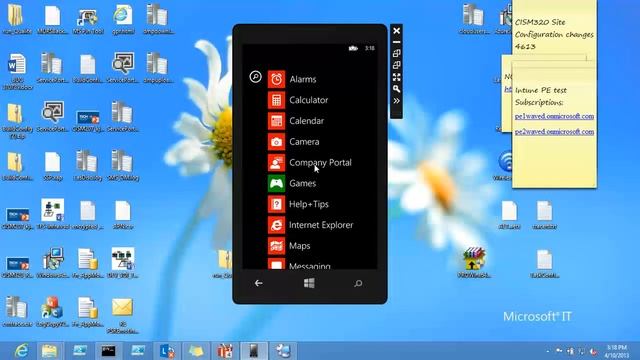Tap the phone's hardware Search button
The height and width of the screenshot is (360, 640).
[358, 283]
